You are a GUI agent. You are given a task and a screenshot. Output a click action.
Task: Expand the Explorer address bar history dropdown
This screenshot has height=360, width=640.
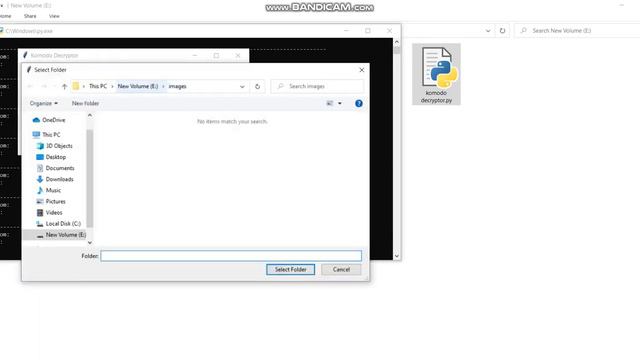tap(488, 31)
